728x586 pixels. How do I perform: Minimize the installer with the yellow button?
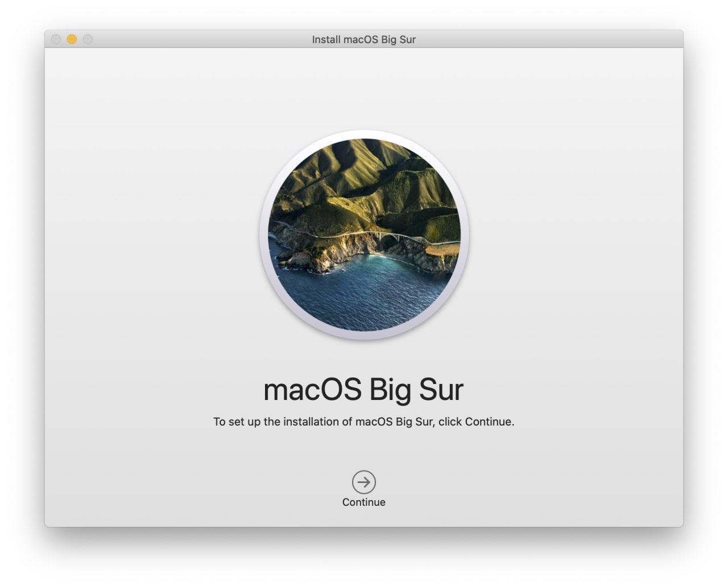72,39
